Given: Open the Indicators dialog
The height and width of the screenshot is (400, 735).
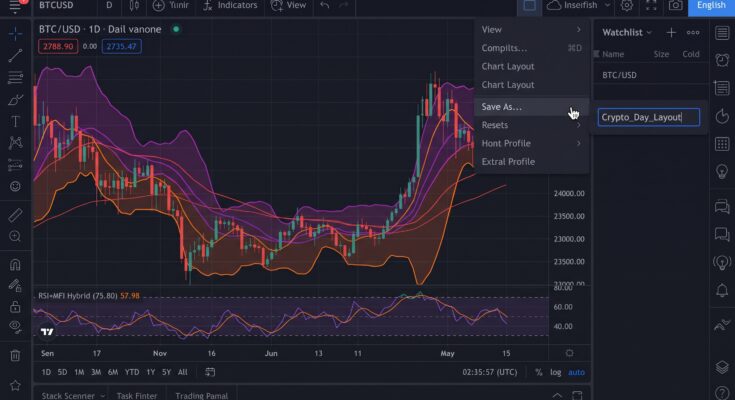Looking at the screenshot, I should tap(230, 6).
